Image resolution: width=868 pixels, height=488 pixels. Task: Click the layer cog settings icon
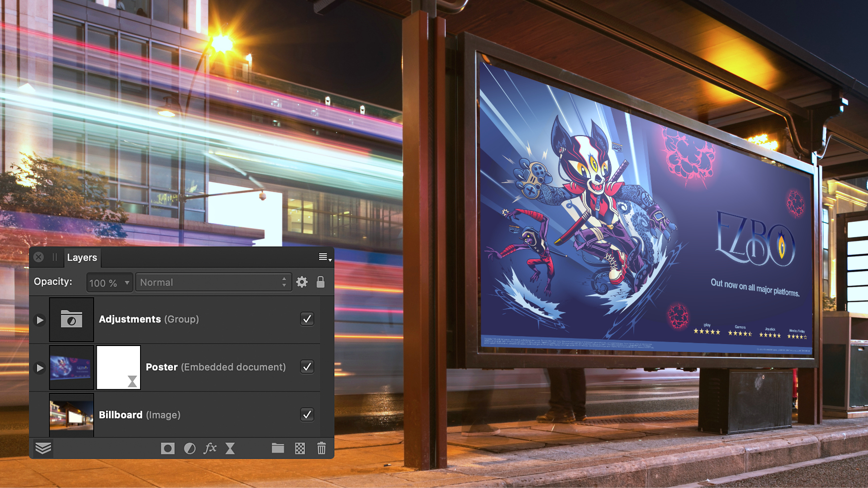302,282
